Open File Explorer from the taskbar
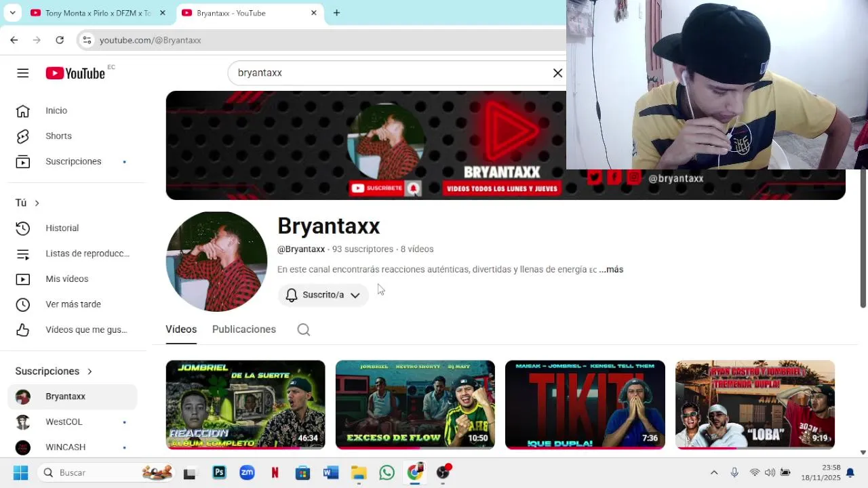 click(x=359, y=472)
